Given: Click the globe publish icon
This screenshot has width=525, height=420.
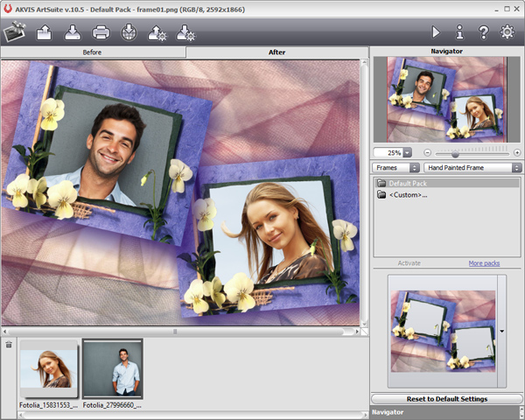Looking at the screenshot, I should [x=129, y=32].
